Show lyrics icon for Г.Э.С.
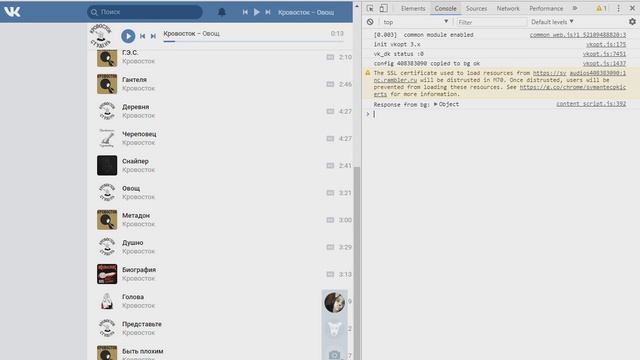This screenshot has width=640, height=360. (x=330, y=57)
